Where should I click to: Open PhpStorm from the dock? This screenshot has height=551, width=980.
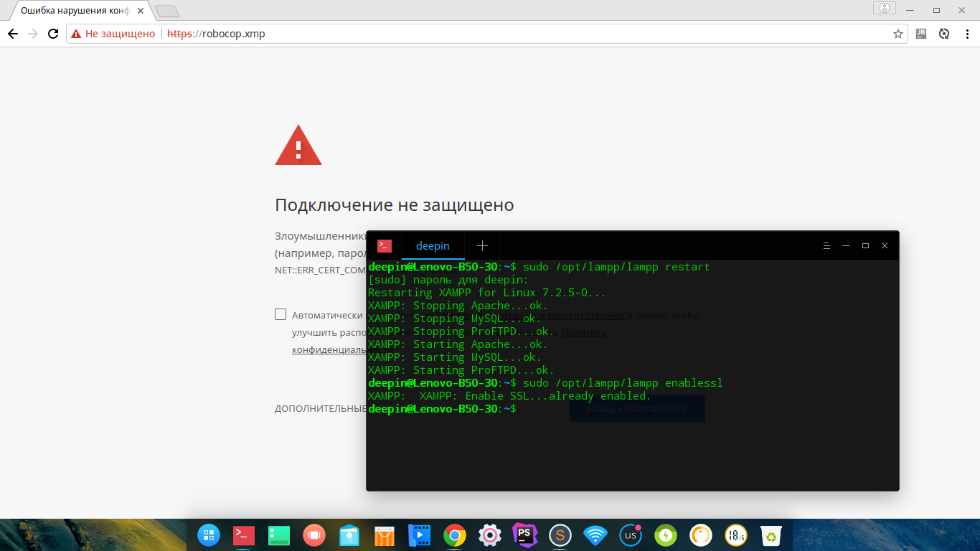(525, 534)
